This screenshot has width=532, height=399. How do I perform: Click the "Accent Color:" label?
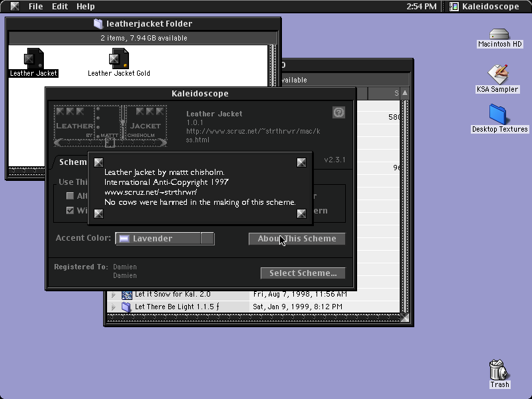pos(83,238)
